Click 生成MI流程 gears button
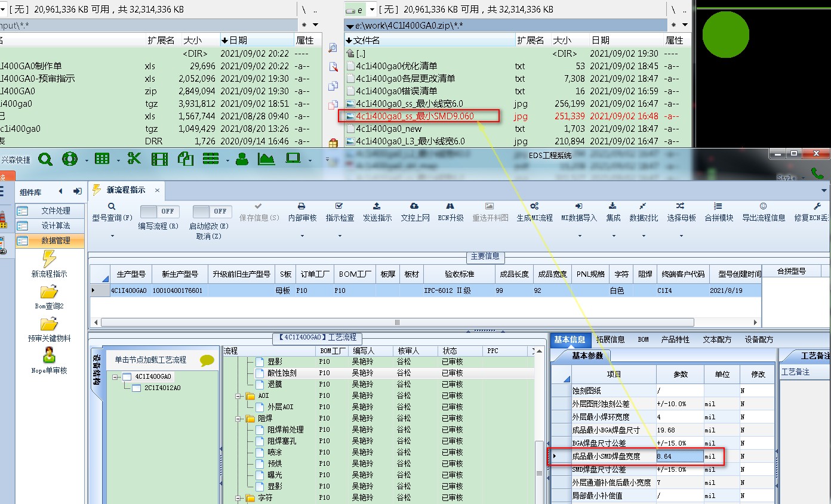This screenshot has height=504, width=831. [x=535, y=212]
